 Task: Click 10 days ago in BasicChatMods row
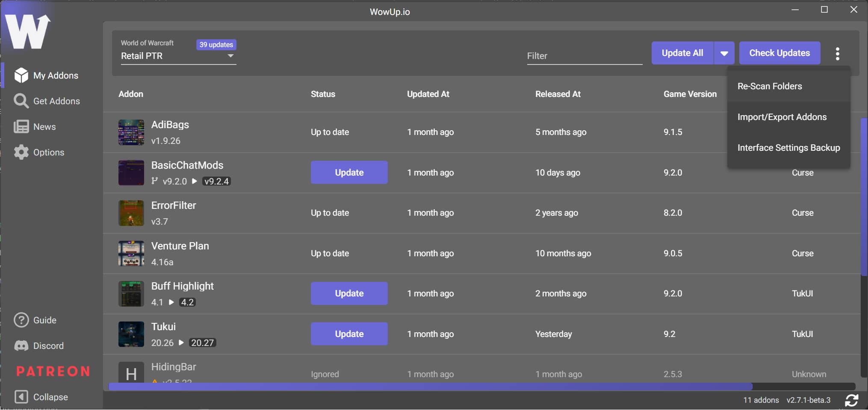[x=558, y=173]
